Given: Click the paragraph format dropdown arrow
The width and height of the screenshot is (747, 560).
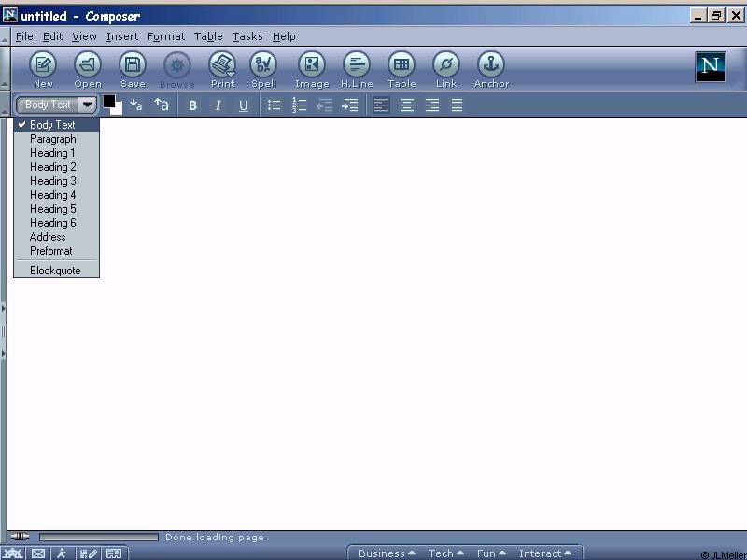Looking at the screenshot, I should point(88,105).
